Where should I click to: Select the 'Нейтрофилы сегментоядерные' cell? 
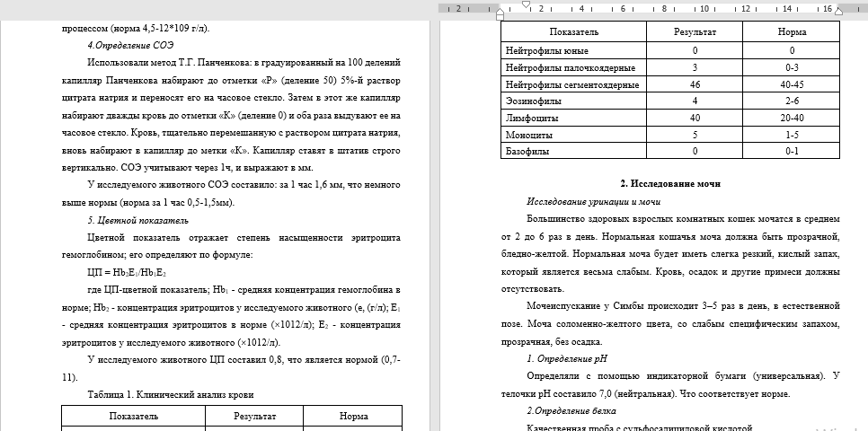coord(572,85)
